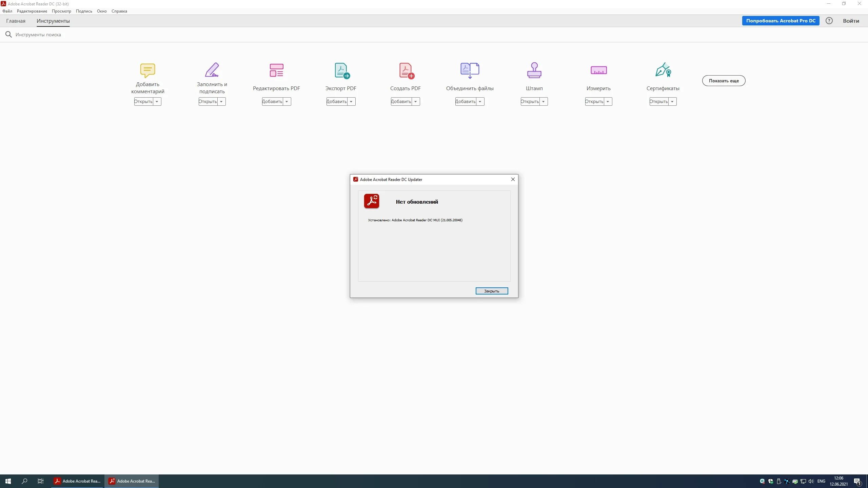This screenshot has width=868, height=488.
Task: Switch to the Инструменты tab
Action: coord(53,21)
